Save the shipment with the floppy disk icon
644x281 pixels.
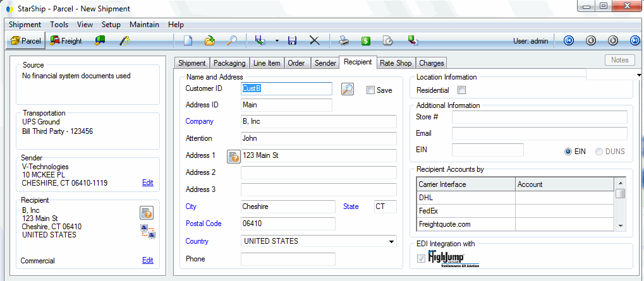pyautogui.click(x=292, y=40)
